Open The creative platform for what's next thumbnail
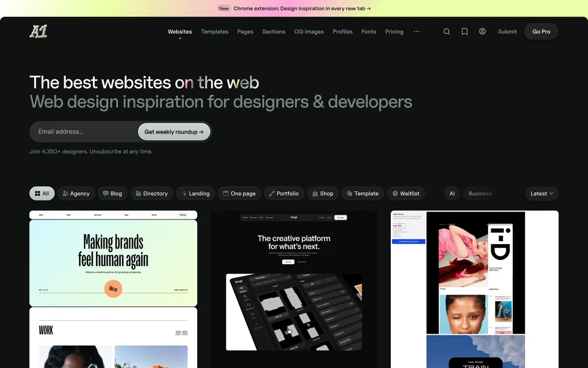The height and width of the screenshot is (368, 588). coord(294,289)
